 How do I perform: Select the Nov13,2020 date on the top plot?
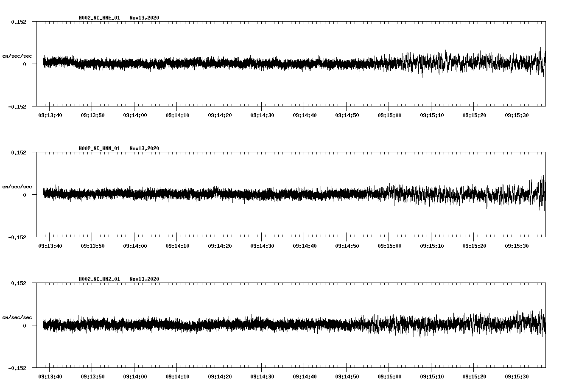tap(144, 18)
